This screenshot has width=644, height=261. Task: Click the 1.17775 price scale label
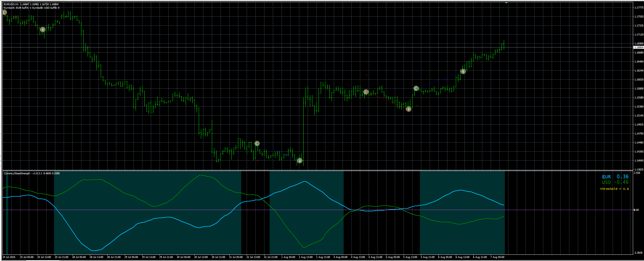pyautogui.click(x=639, y=8)
